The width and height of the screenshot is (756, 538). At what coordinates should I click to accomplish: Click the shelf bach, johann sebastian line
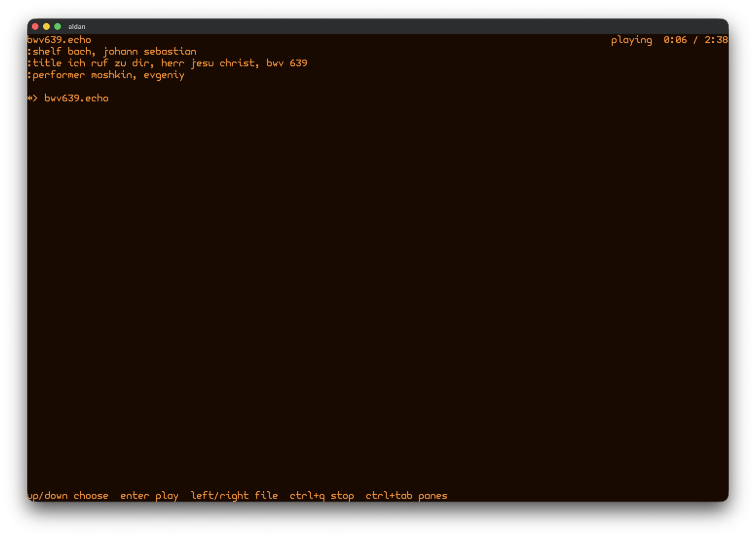pos(112,52)
